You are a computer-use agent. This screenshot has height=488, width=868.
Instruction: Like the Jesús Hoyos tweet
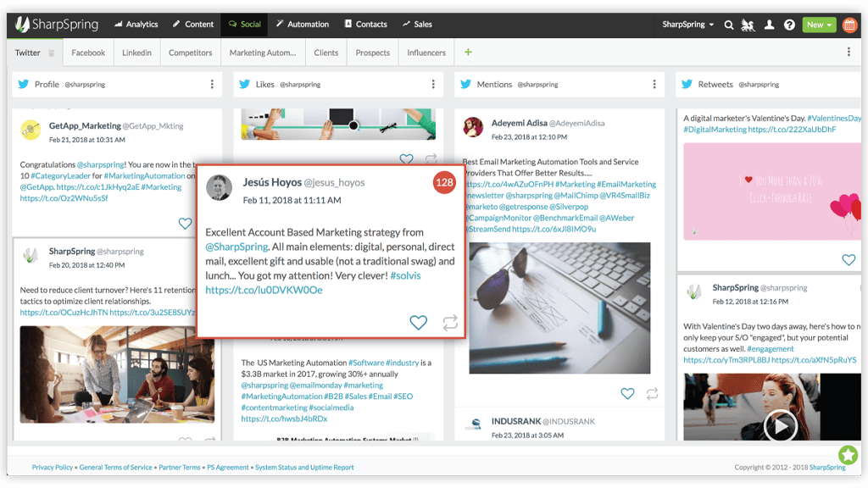coord(419,322)
